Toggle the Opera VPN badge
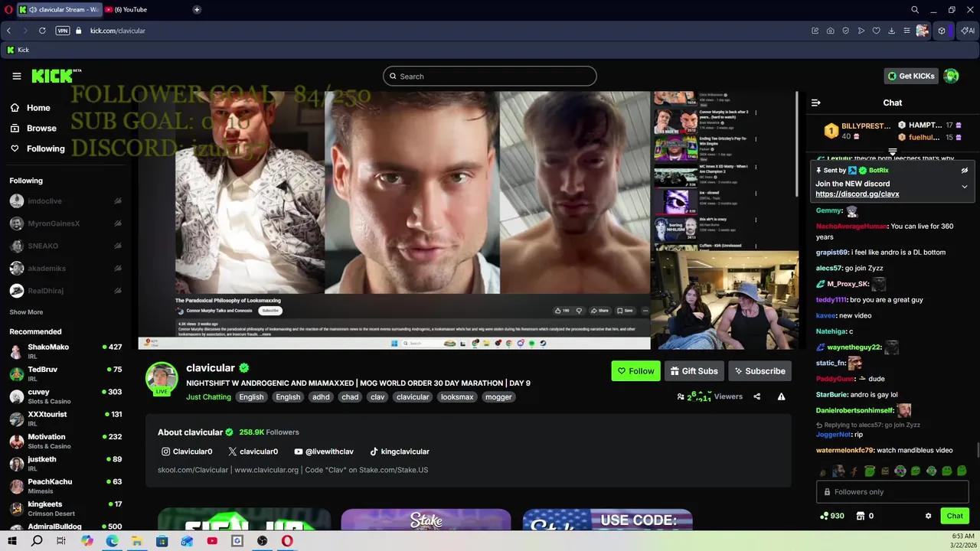The height and width of the screenshot is (551, 980). (63, 31)
